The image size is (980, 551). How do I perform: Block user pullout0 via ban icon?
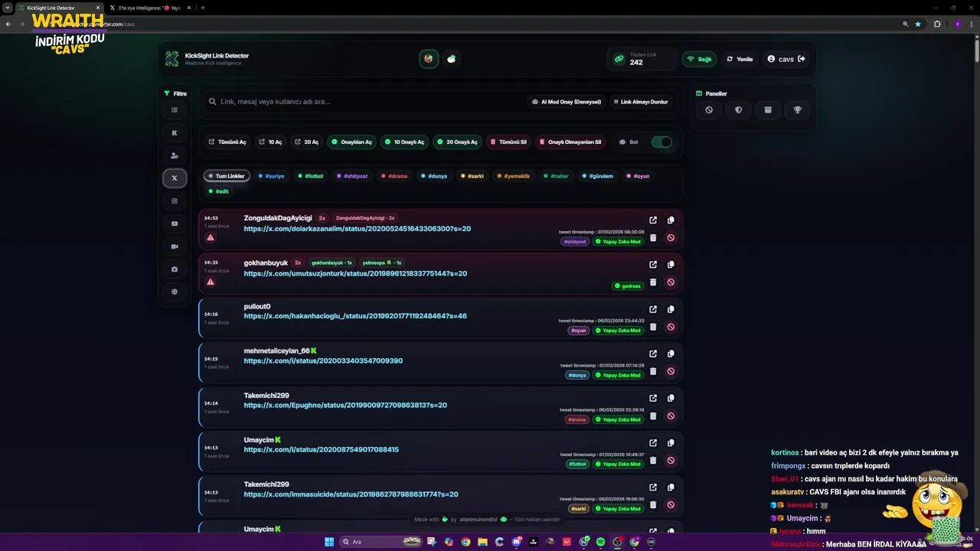[671, 327]
